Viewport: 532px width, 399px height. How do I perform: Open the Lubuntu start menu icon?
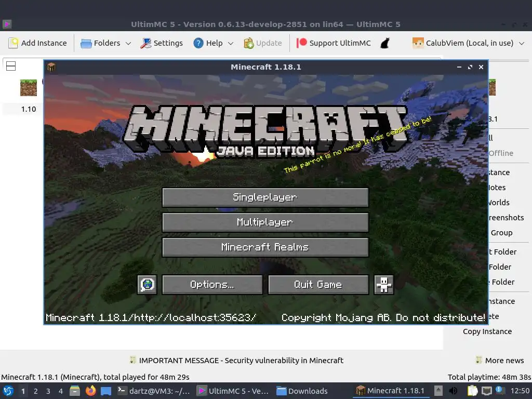coord(8,391)
